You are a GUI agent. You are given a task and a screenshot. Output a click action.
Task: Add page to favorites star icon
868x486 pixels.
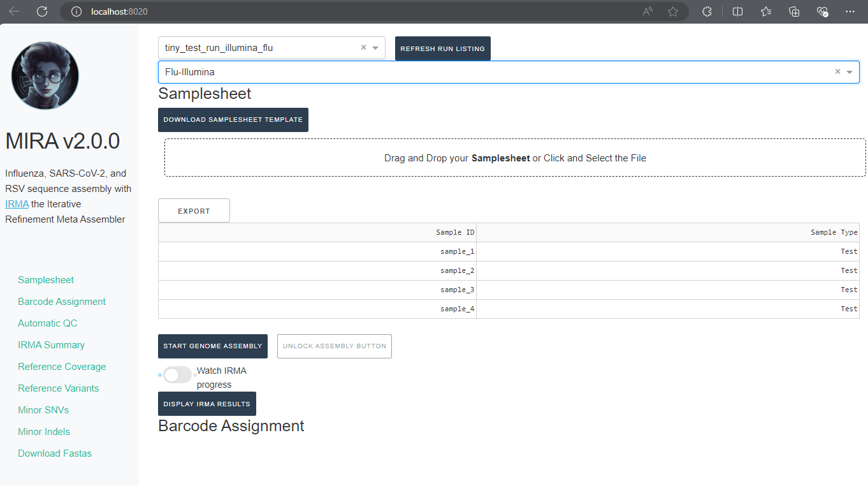[673, 11]
